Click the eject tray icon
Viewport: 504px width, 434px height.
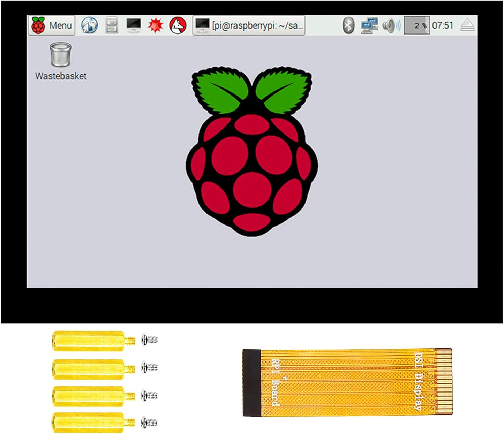[x=467, y=25]
